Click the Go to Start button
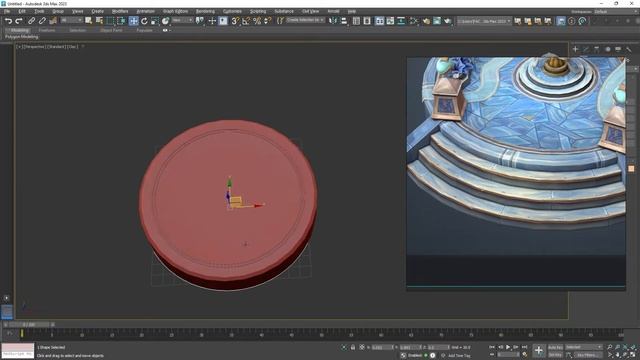 (x=492, y=347)
